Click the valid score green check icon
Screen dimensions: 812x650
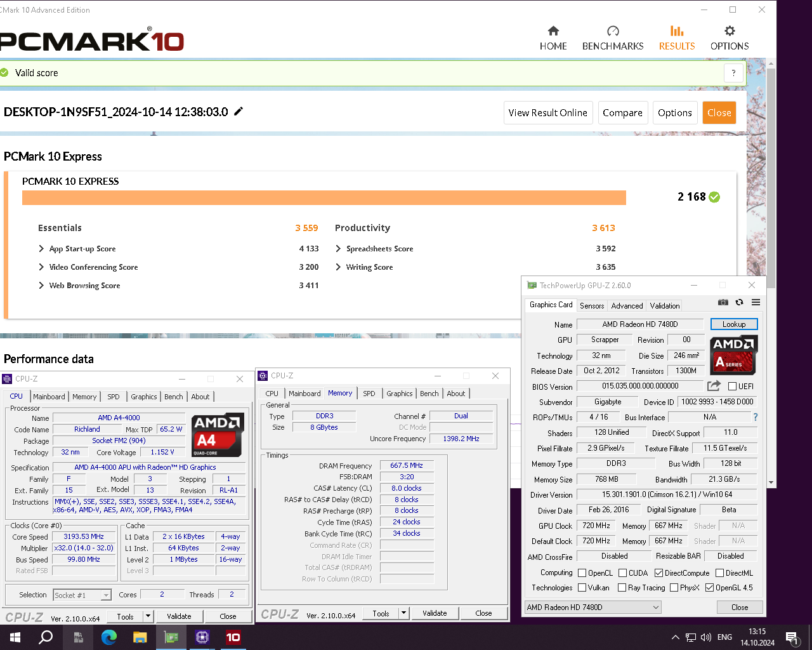click(x=4, y=72)
